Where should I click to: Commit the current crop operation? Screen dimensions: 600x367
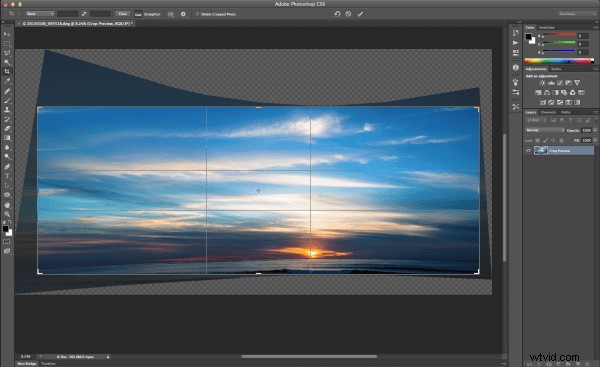point(360,14)
